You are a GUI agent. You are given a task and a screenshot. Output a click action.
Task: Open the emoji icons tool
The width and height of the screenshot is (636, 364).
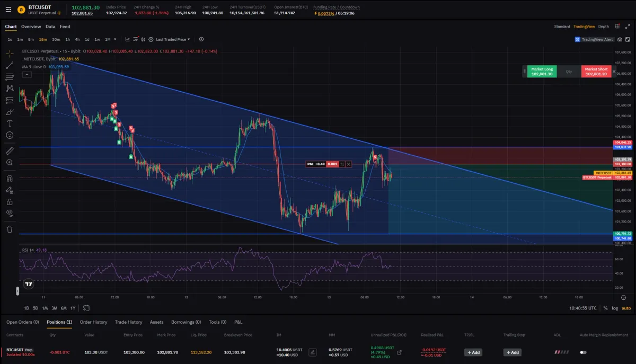(x=10, y=135)
